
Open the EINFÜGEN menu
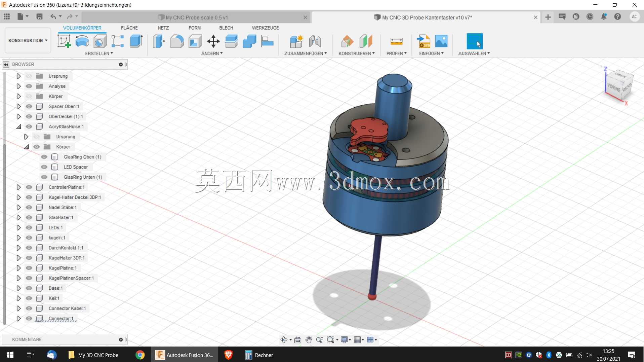431,53
